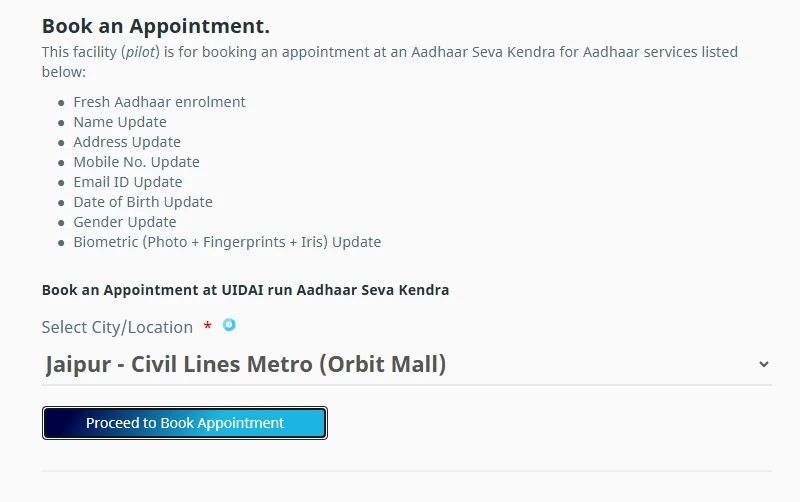Click the dropdown chevron arrow at right

coord(764,365)
